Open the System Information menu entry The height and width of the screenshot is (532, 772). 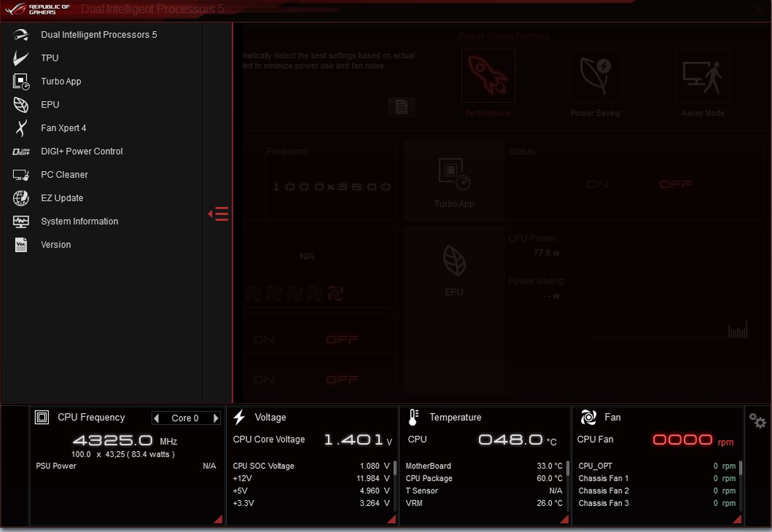click(79, 221)
